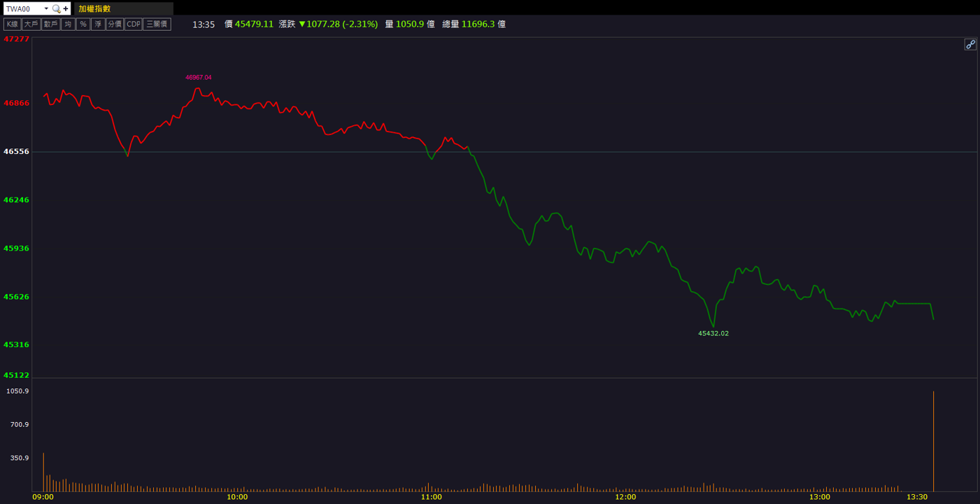Select the 加權指數 title tab
Viewport: 980px width, 504px height.
94,9
